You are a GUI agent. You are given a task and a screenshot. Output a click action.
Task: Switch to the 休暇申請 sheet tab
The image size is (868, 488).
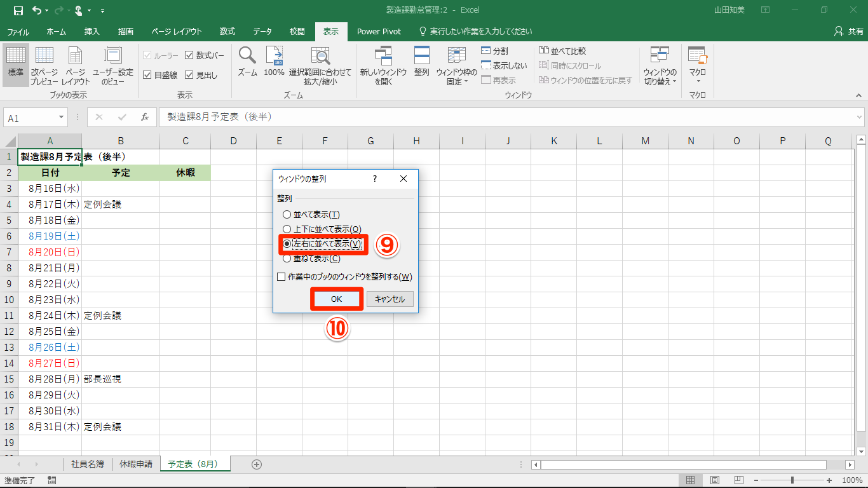[136, 464]
